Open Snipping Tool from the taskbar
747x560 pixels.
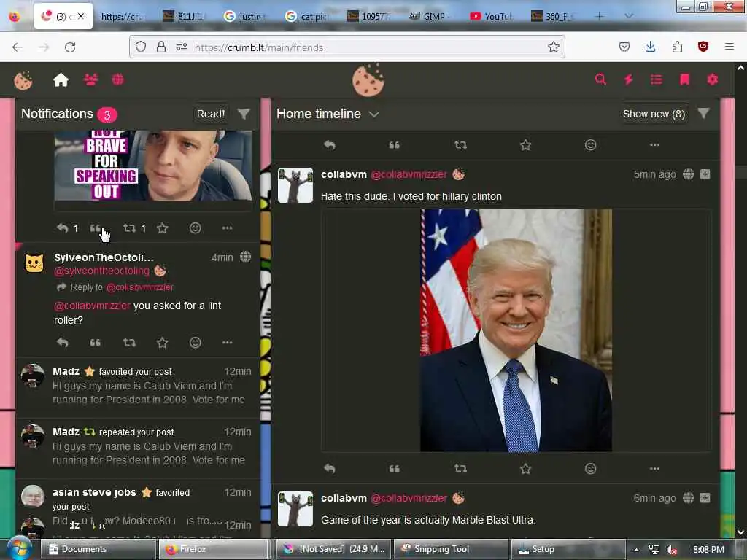point(452,549)
